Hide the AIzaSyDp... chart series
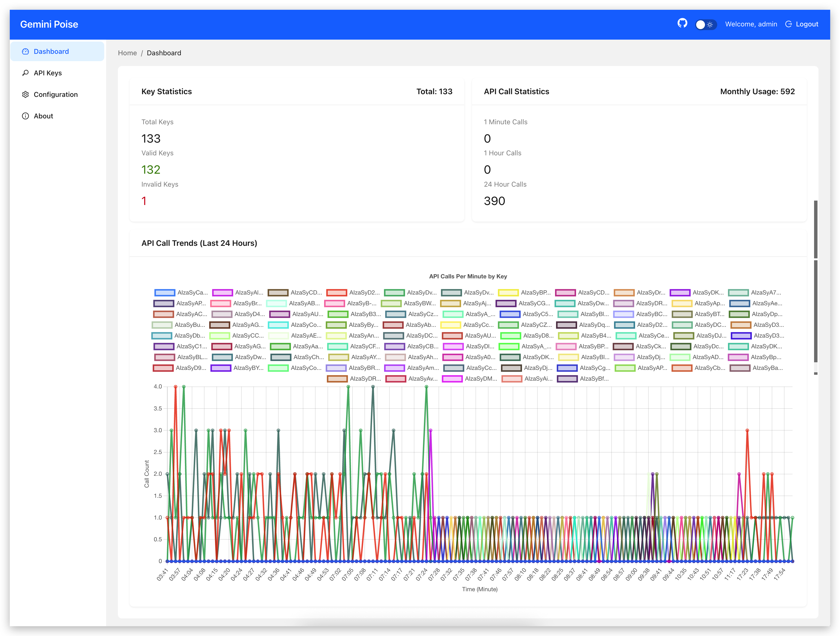The width and height of the screenshot is (840, 636). click(756, 314)
